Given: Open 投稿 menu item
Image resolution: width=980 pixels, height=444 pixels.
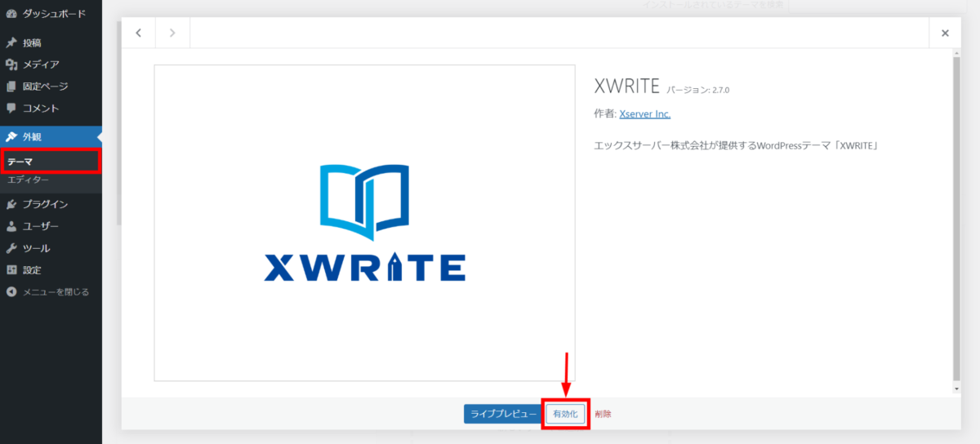Looking at the screenshot, I should [x=51, y=42].
